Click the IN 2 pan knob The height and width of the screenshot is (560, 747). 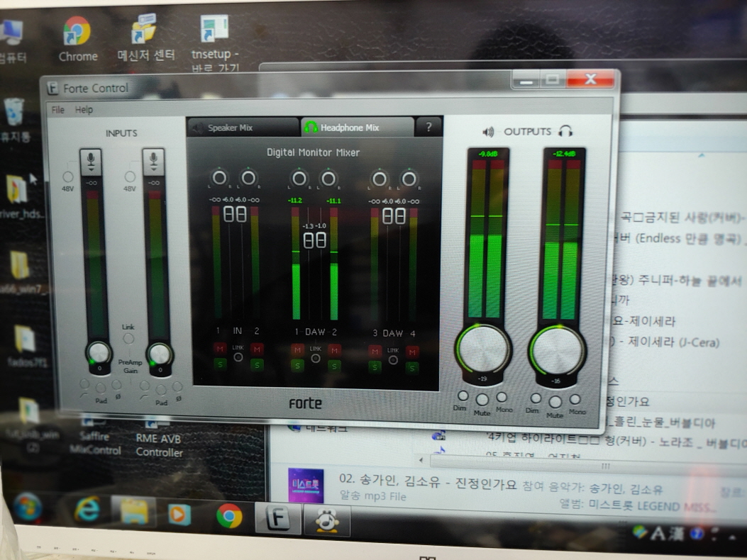(x=248, y=178)
